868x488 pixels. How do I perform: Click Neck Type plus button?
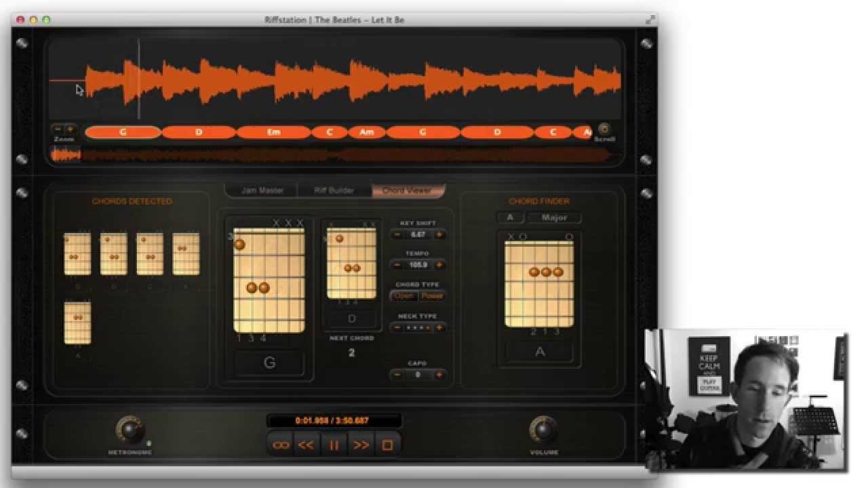[x=439, y=327]
